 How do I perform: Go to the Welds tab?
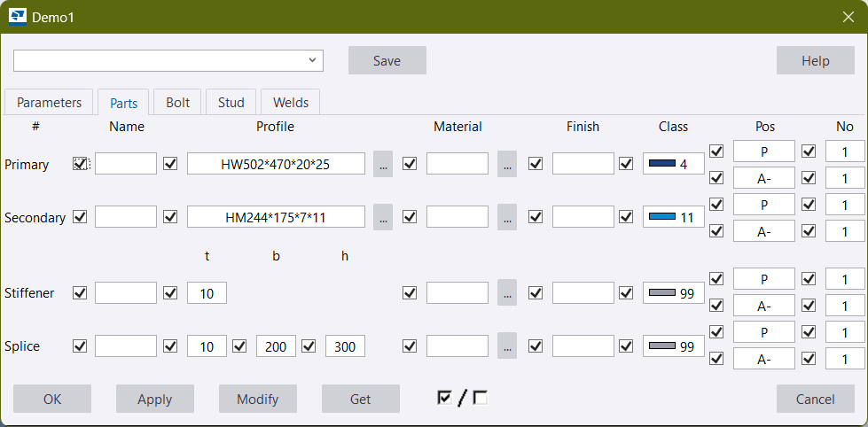pyautogui.click(x=291, y=103)
